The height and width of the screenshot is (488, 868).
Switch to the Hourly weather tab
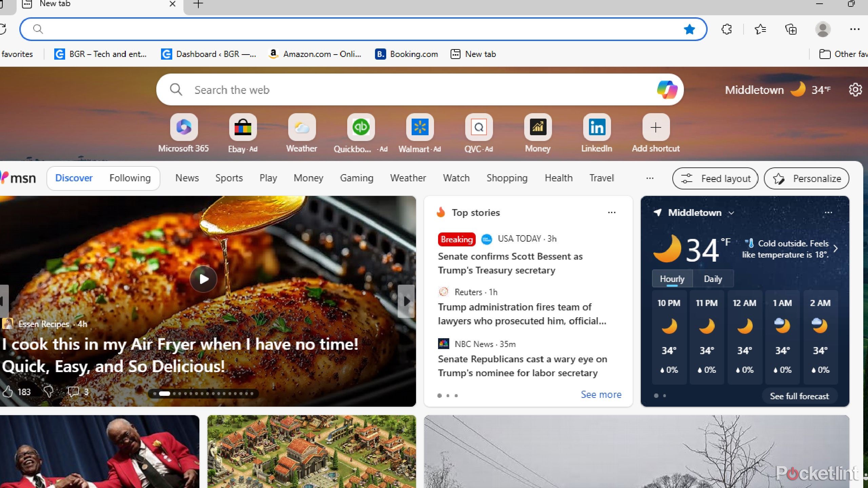tap(672, 279)
